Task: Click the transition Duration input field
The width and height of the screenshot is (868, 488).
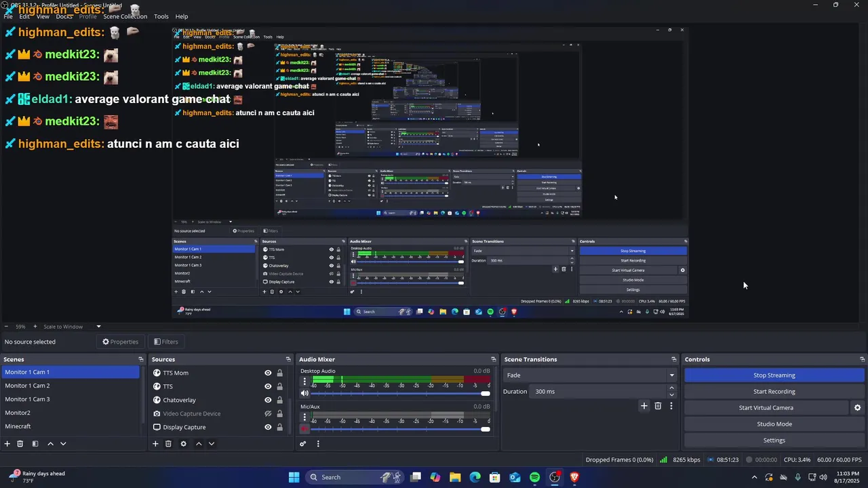Action: (x=598, y=392)
